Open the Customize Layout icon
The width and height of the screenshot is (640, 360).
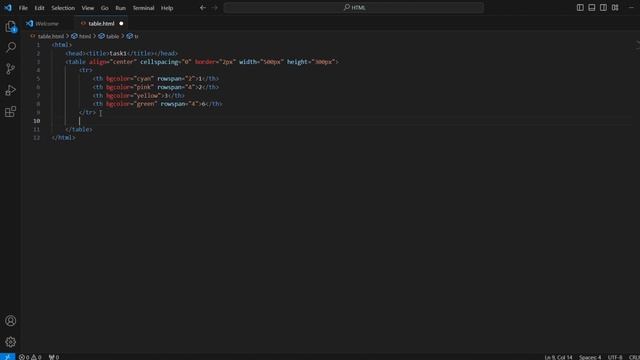point(615,7)
